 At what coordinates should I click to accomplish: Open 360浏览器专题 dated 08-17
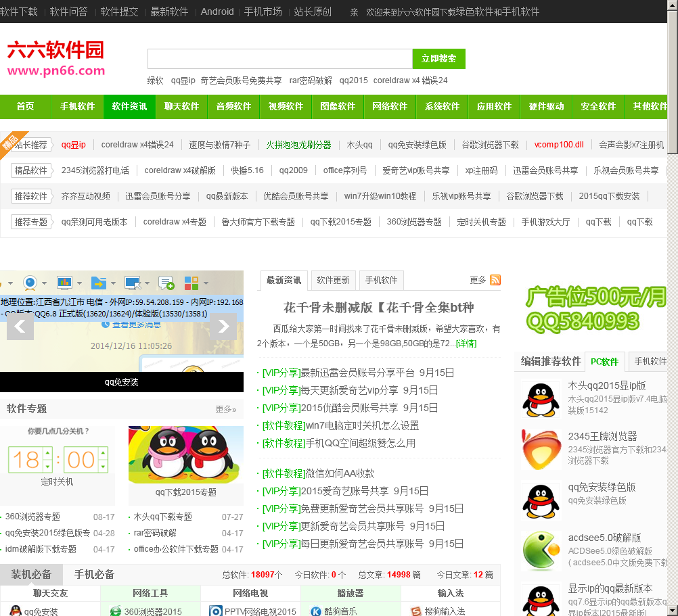(x=32, y=517)
